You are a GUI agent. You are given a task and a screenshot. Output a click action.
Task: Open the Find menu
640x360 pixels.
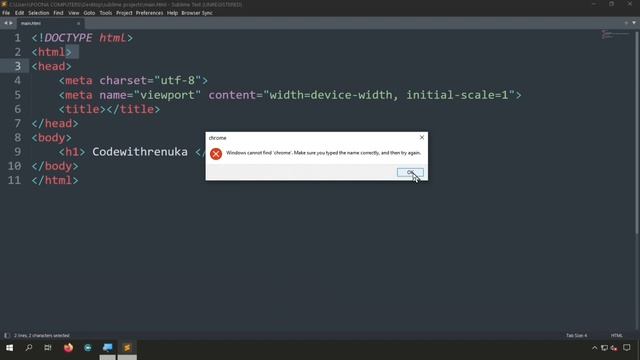coord(58,13)
